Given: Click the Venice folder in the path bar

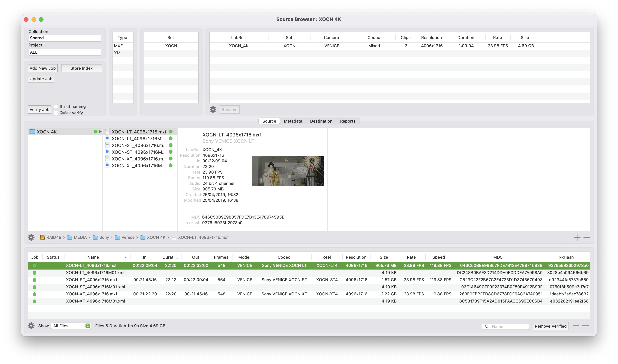Looking at the screenshot, I should pos(125,237).
